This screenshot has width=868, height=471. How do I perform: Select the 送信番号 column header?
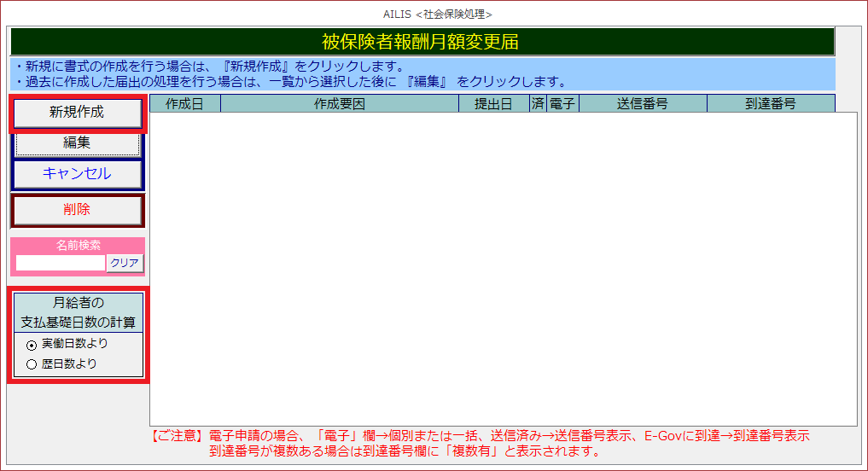tap(642, 104)
